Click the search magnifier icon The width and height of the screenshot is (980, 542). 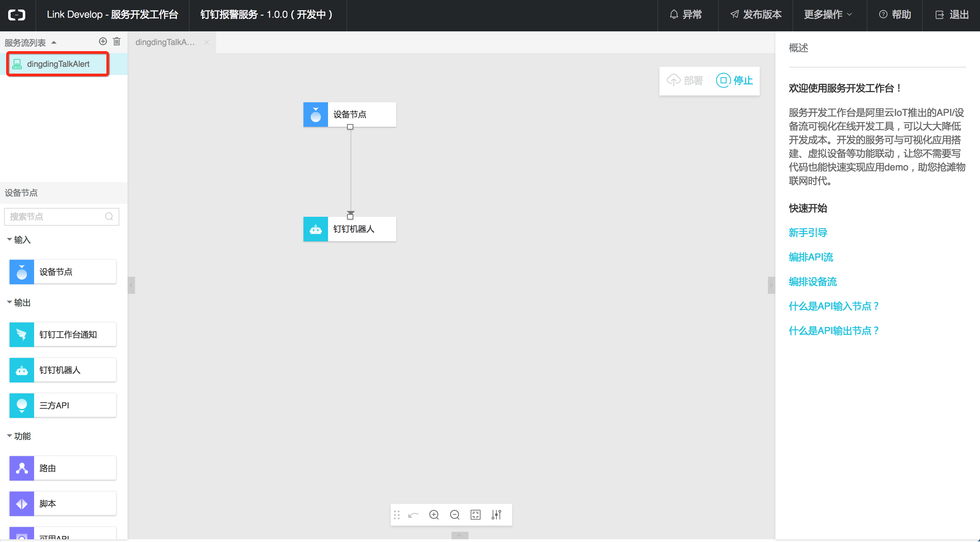coord(109,217)
